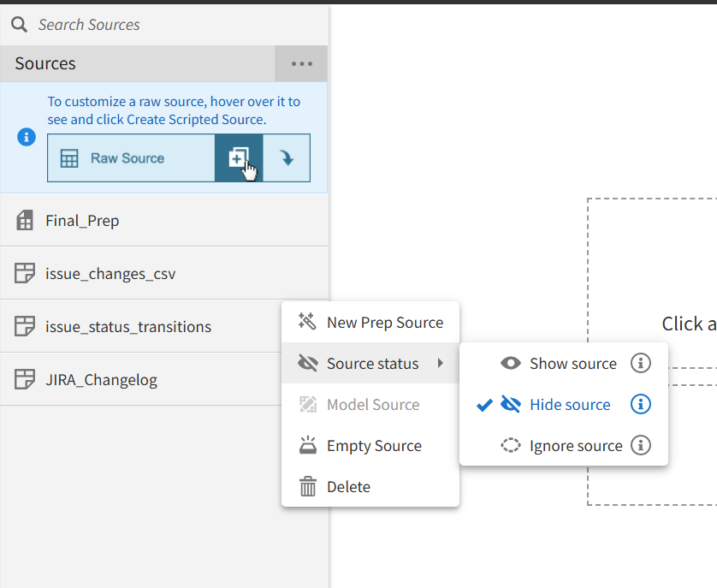This screenshot has height=588, width=717.
Task: Click Delete in the context menu
Action: [x=348, y=487]
